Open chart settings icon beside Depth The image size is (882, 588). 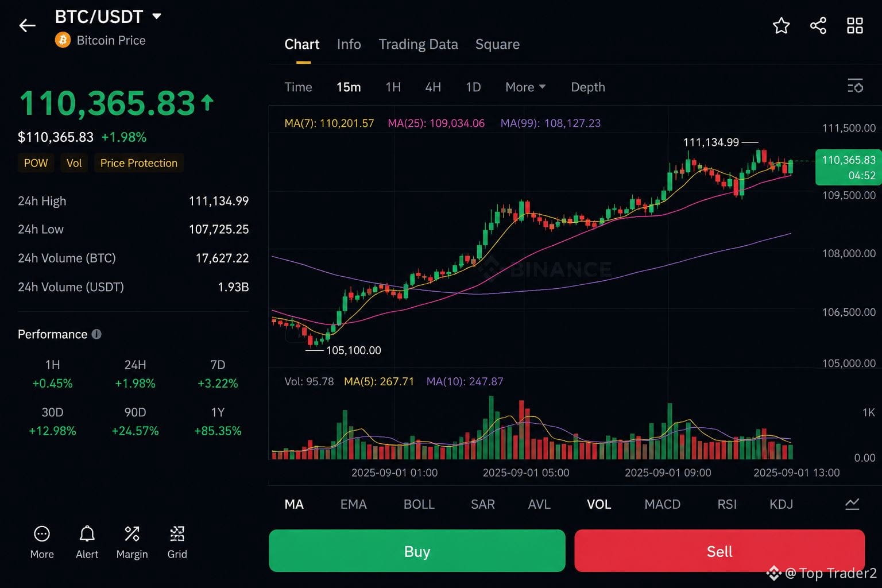pyautogui.click(x=855, y=86)
